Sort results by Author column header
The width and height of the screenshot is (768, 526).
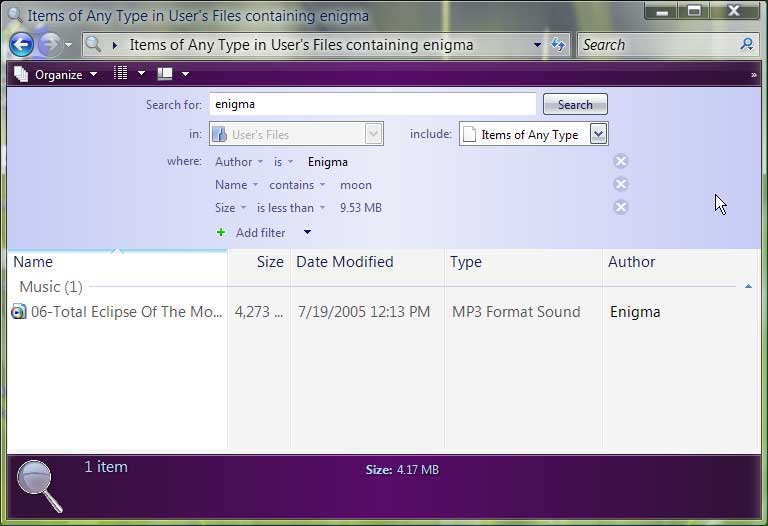682,262
